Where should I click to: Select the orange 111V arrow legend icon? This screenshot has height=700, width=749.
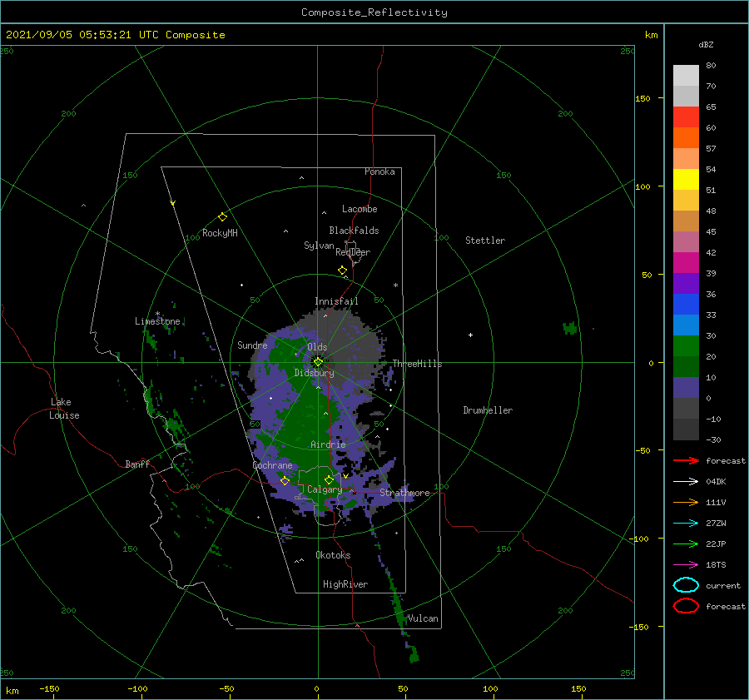pos(686,502)
